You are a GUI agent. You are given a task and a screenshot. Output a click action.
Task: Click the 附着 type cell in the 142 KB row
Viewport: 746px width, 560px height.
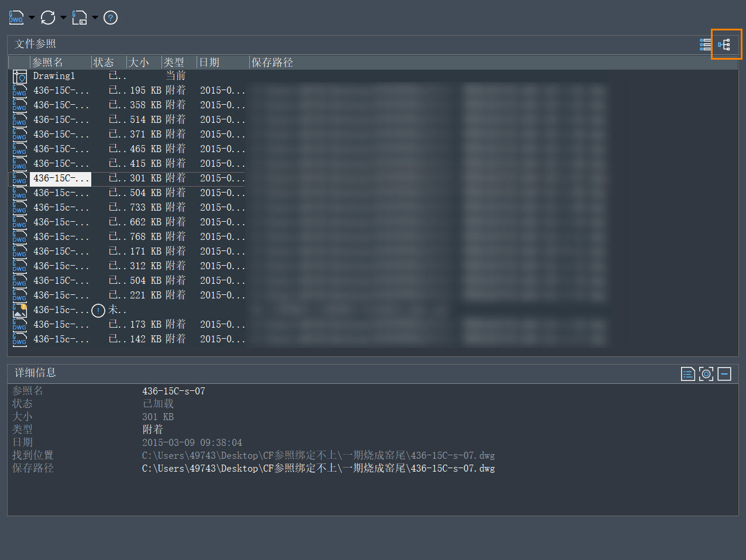click(x=176, y=339)
